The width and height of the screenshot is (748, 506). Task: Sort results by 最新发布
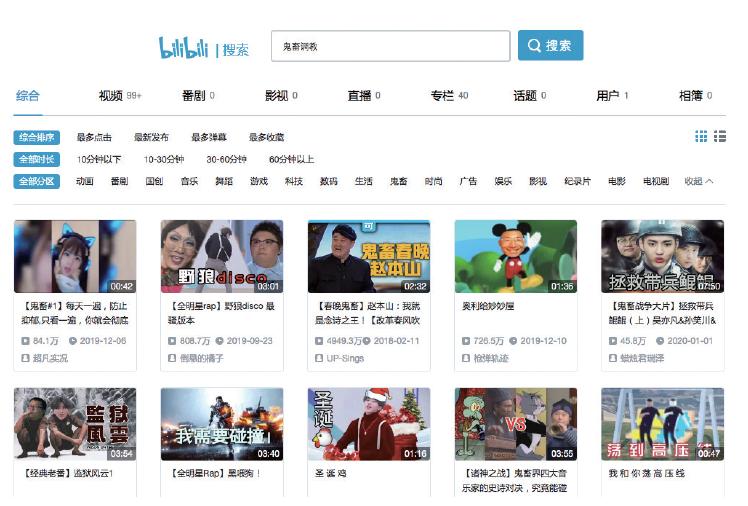pyautogui.click(x=151, y=137)
